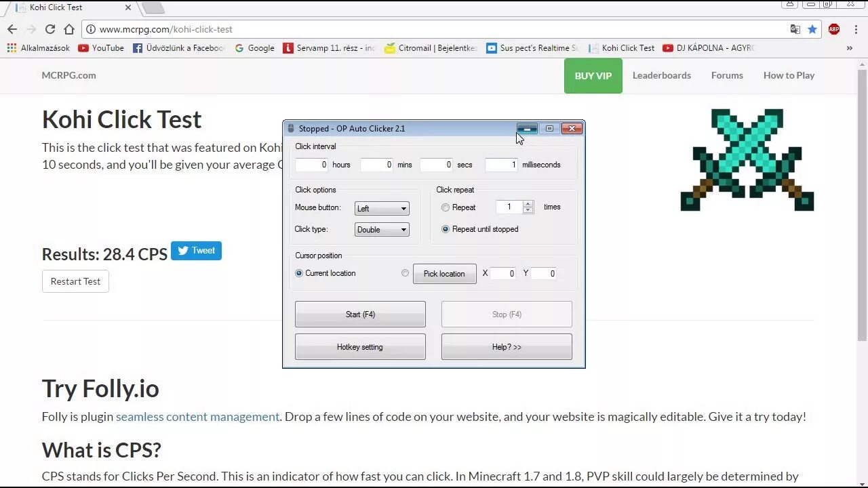Click the 'Try Folly.io' heading
The image size is (868, 488).
[x=100, y=388]
